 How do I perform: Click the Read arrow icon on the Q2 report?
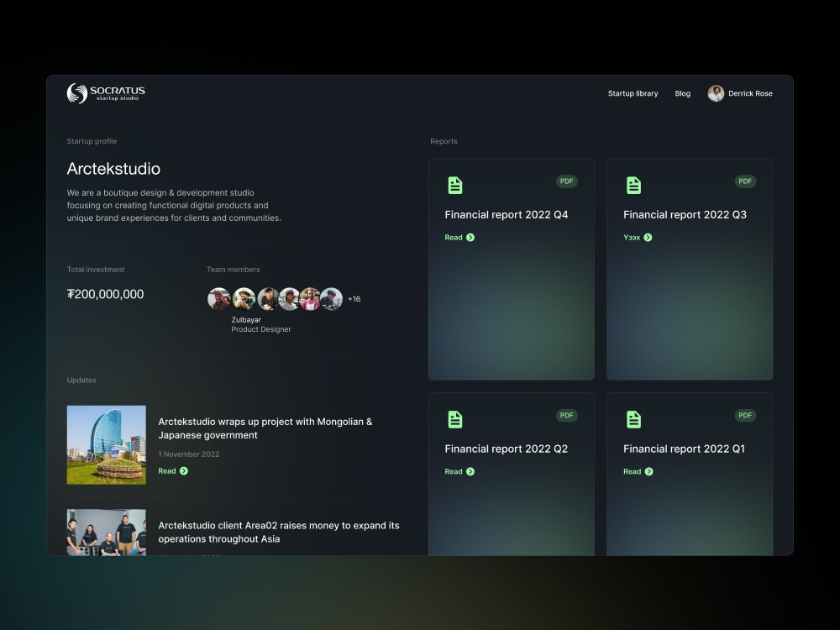[x=470, y=471]
